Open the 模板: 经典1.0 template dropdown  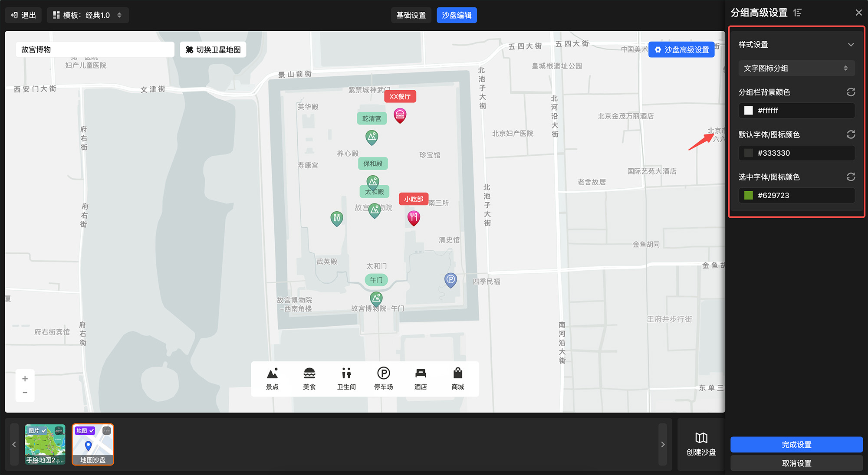88,15
